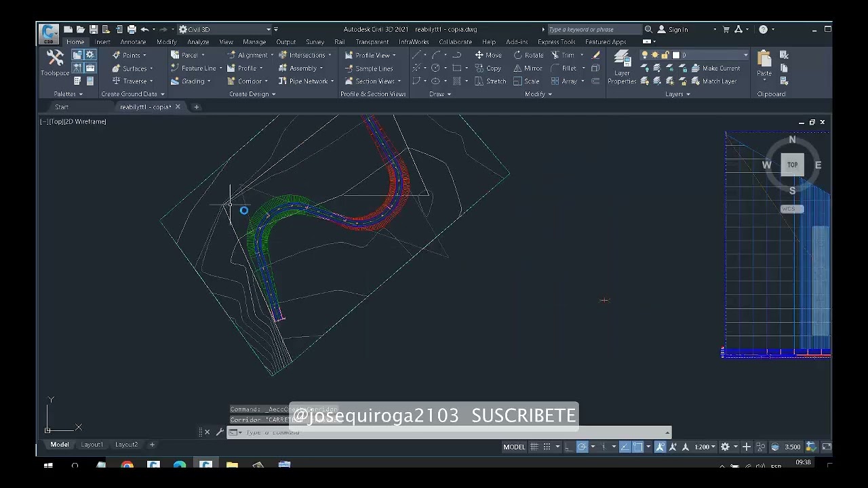Open the Survey ribbon tab
The image size is (868, 488).
[x=315, y=42]
